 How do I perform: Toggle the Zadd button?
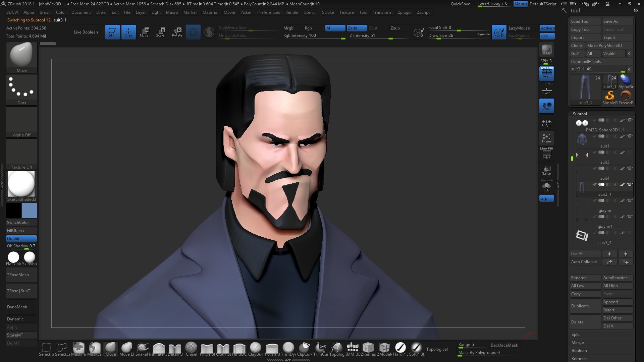click(357, 28)
